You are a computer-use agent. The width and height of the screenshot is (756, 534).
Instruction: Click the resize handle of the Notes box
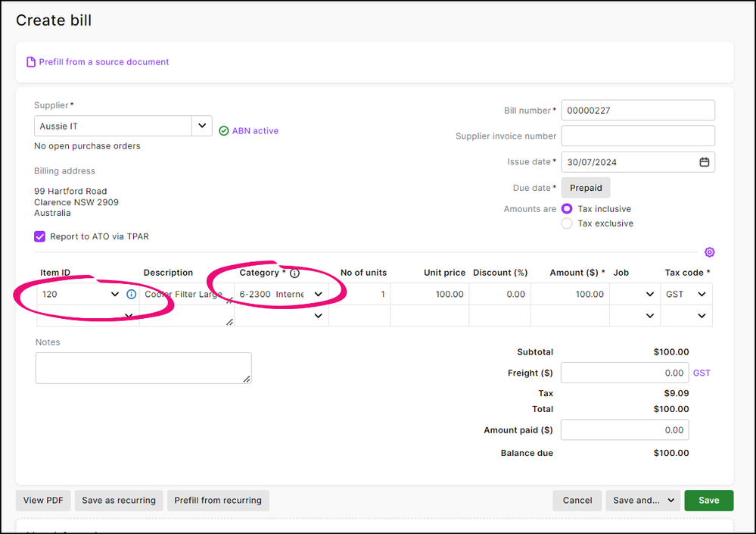247,379
